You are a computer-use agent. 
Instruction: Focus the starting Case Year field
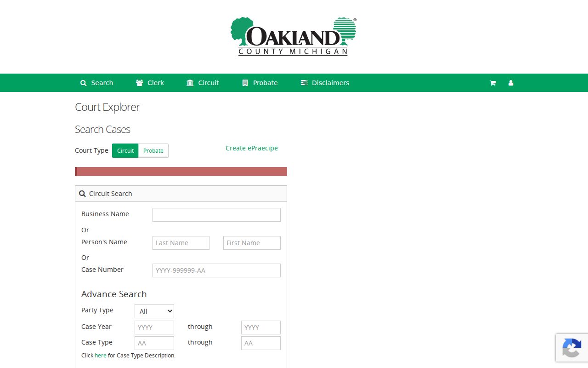point(154,328)
